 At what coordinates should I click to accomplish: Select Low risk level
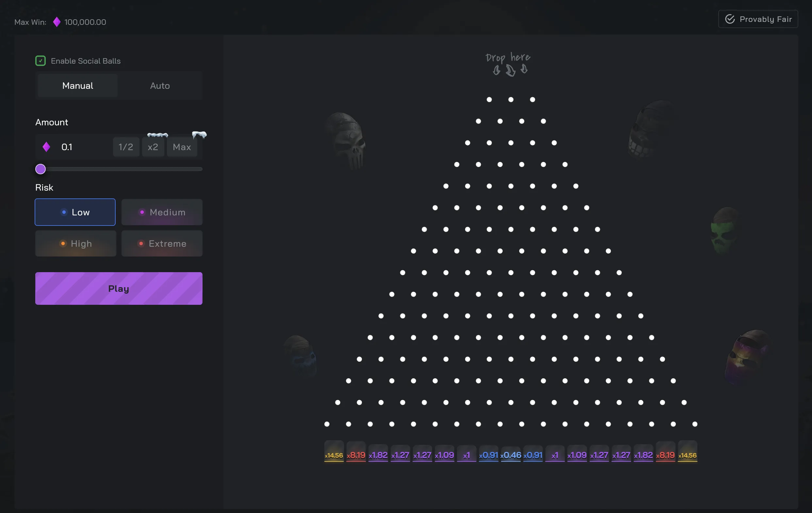click(75, 212)
